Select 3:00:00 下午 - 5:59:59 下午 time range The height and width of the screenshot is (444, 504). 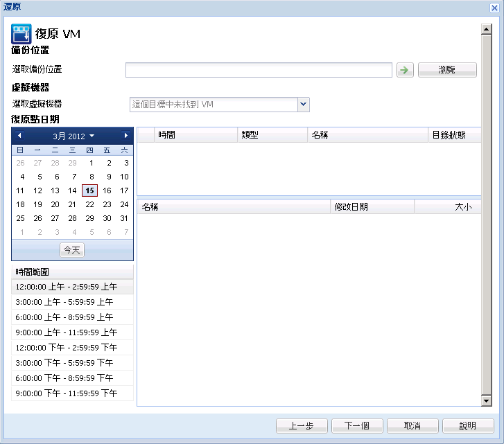coord(72,363)
